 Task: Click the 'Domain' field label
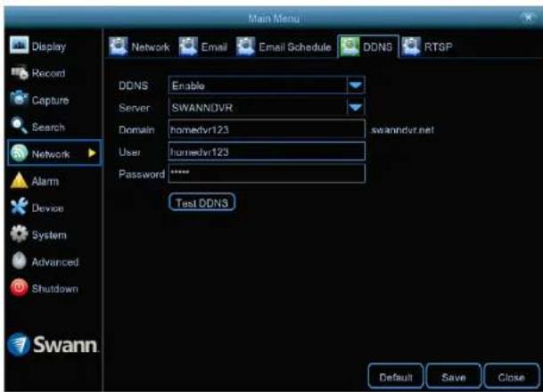[136, 130]
